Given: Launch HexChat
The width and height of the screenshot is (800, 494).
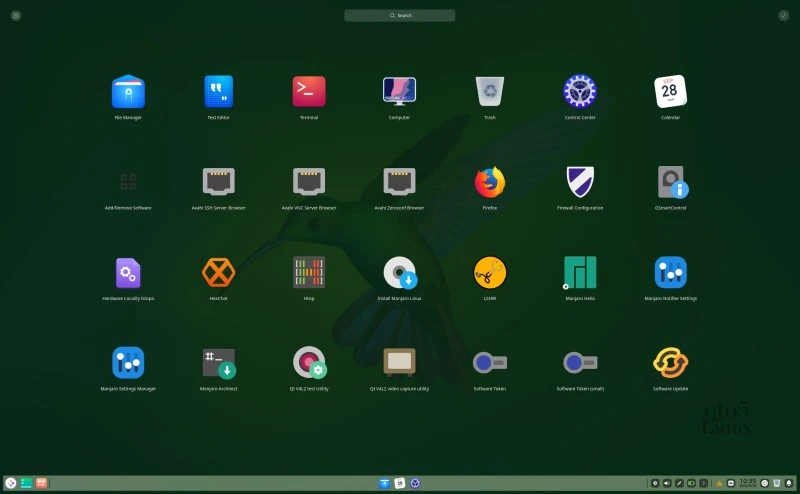Looking at the screenshot, I should [x=218, y=273].
